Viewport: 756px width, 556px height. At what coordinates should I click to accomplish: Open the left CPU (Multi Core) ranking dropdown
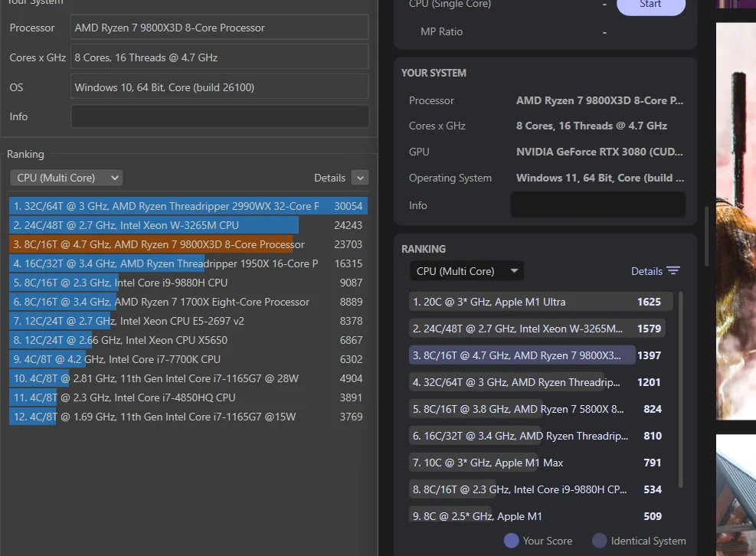pos(66,178)
